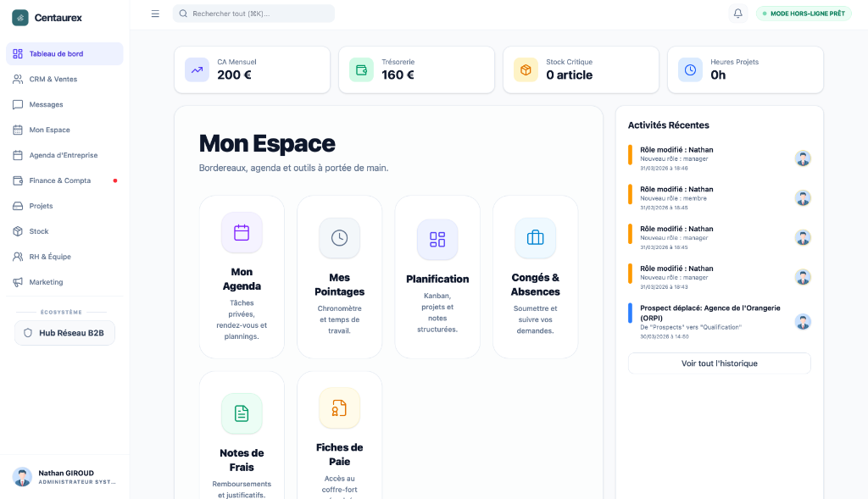Open Congés & Absences briefcase icon
868x499 pixels.
536,238
